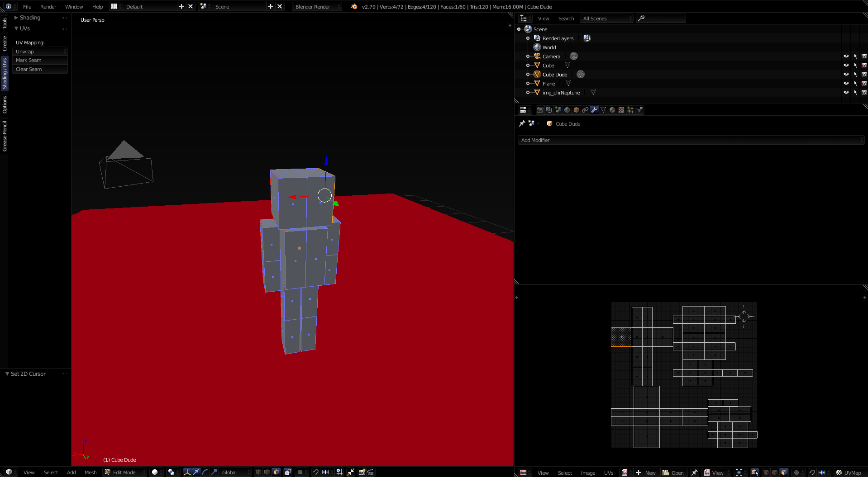The image size is (868, 477).
Task: Open the Unwrap dropdown
Action: (x=40, y=52)
